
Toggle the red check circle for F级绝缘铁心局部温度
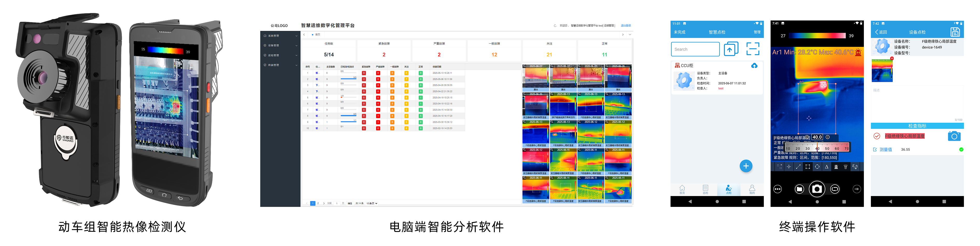click(x=877, y=136)
